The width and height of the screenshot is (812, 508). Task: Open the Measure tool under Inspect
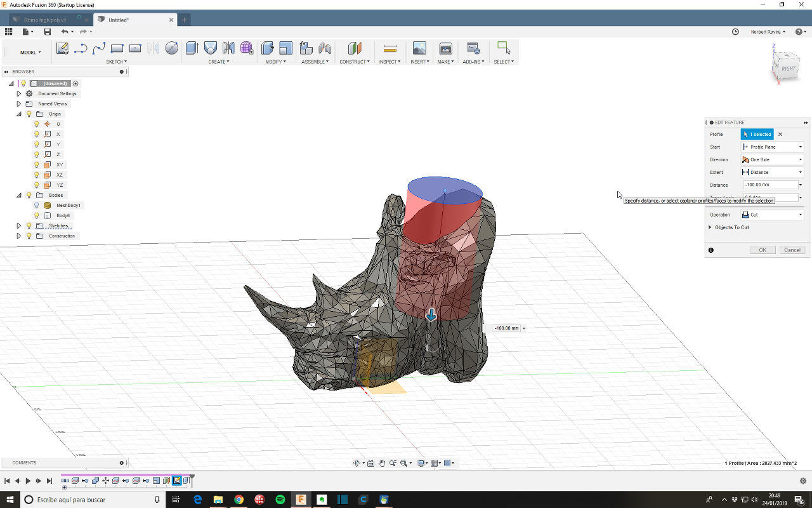[x=390, y=48]
